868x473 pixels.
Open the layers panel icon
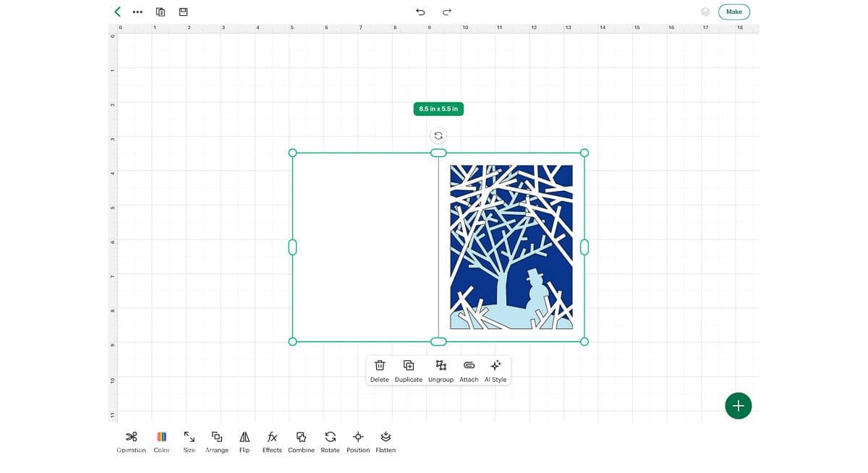[x=705, y=12]
